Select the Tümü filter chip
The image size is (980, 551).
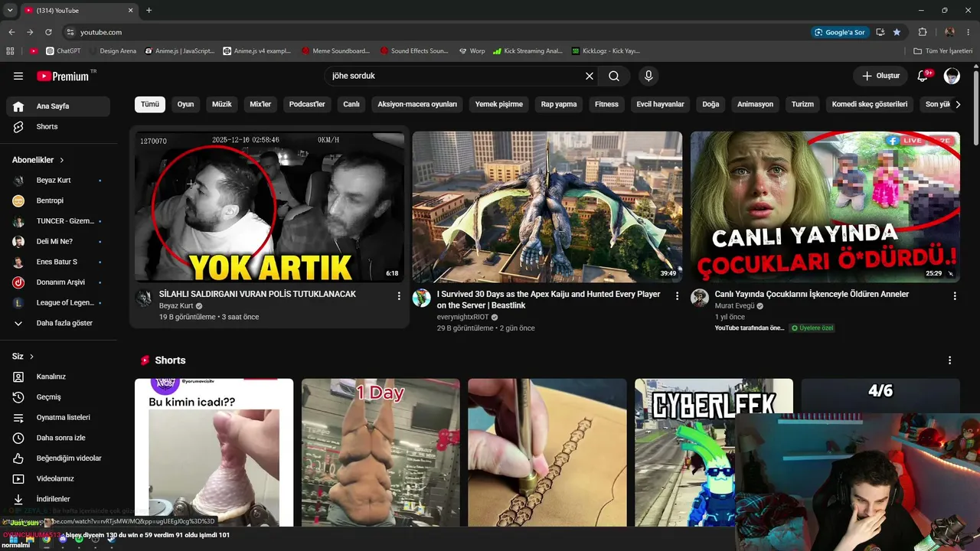coord(150,104)
